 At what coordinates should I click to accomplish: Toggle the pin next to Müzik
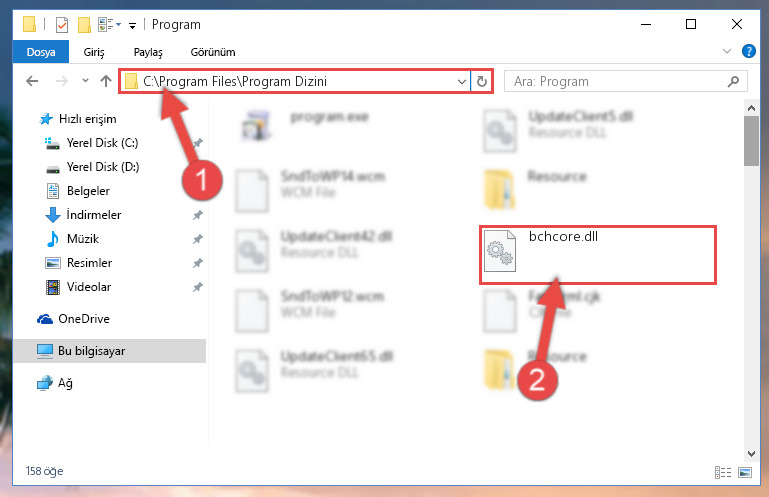click(x=198, y=239)
